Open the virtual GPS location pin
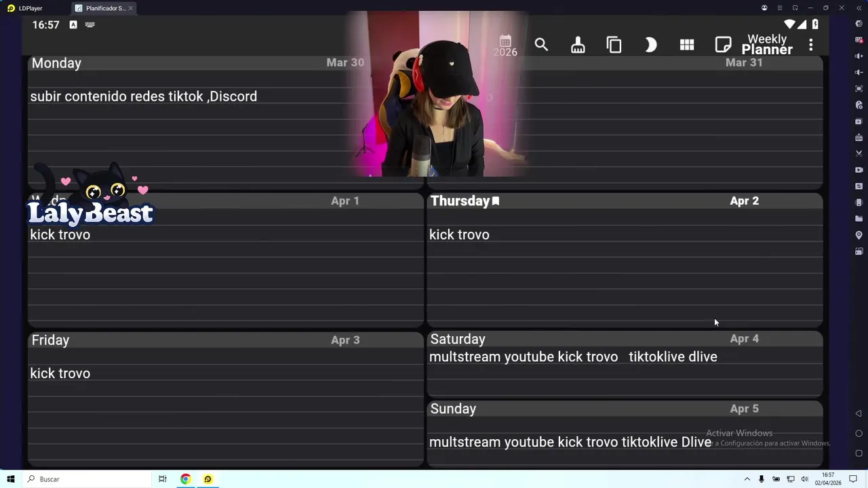The image size is (868, 488). point(859,235)
